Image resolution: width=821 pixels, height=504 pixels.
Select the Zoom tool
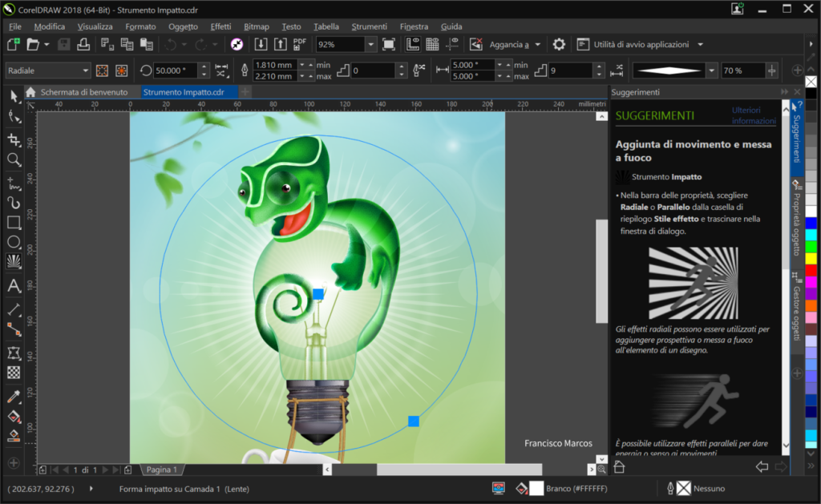[x=13, y=159]
